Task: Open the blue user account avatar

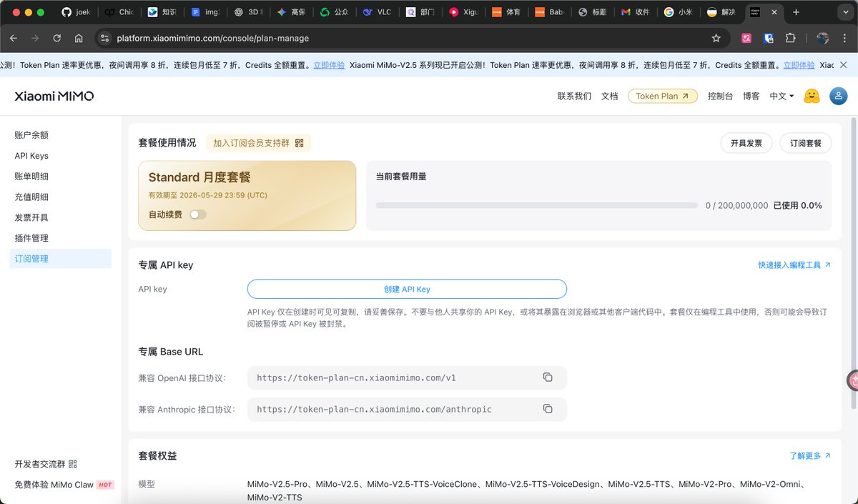Action: point(838,96)
